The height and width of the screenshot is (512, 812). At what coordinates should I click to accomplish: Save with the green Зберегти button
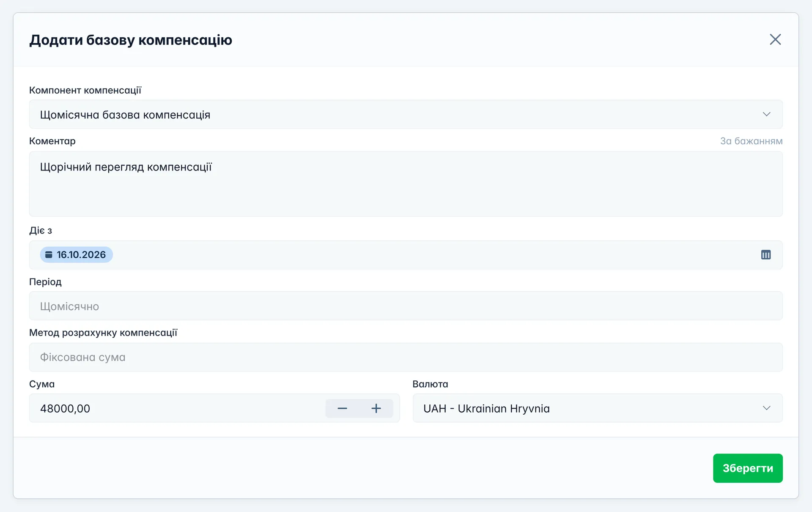748,468
